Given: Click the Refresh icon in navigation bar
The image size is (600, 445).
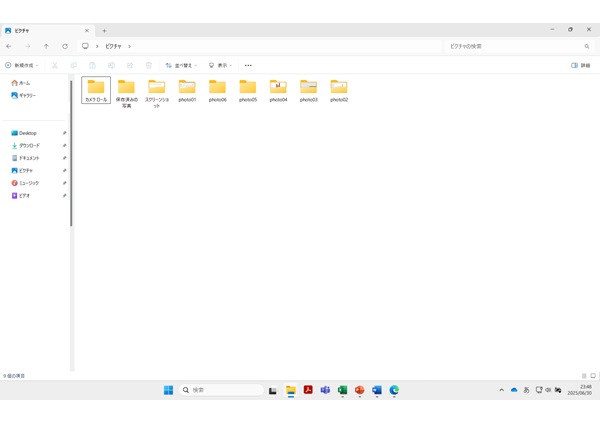Looking at the screenshot, I should click(65, 46).
